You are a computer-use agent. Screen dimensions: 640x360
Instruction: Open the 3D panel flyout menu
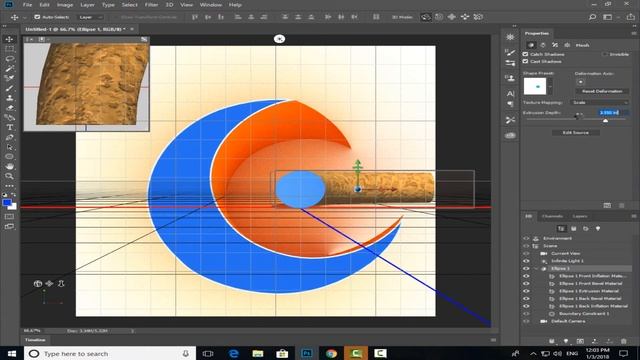click(x=633, y=216)
